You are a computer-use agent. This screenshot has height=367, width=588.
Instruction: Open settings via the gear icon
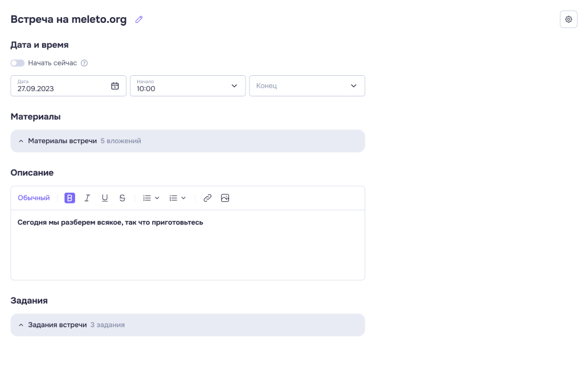point(569,19)
